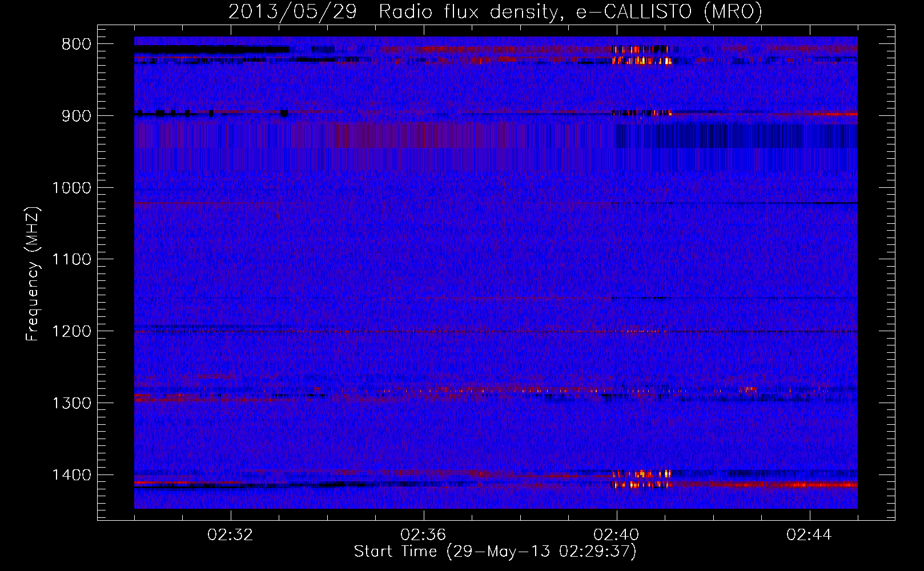
Task: Click the 800 frequency tick label
Action: (77, 45)
